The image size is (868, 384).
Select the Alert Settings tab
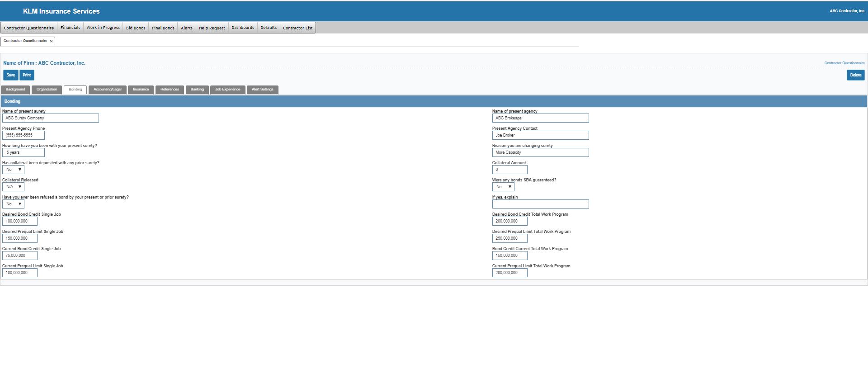pos(262,90)
